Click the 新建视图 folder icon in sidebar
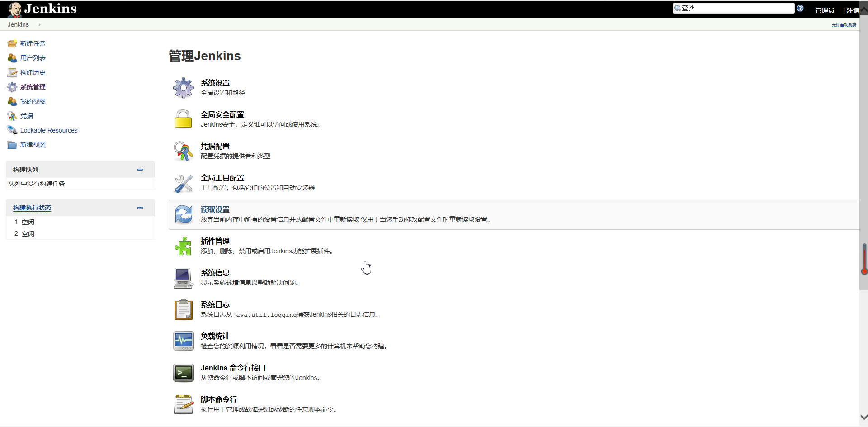The image size is (868, 427). pos(12,145)
